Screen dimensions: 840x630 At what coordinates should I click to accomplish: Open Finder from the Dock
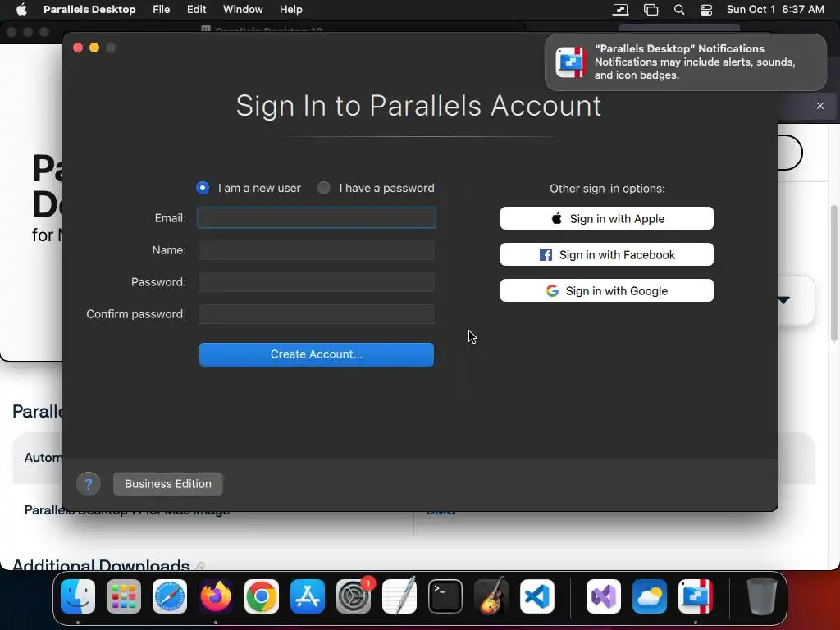coord(78,596)
